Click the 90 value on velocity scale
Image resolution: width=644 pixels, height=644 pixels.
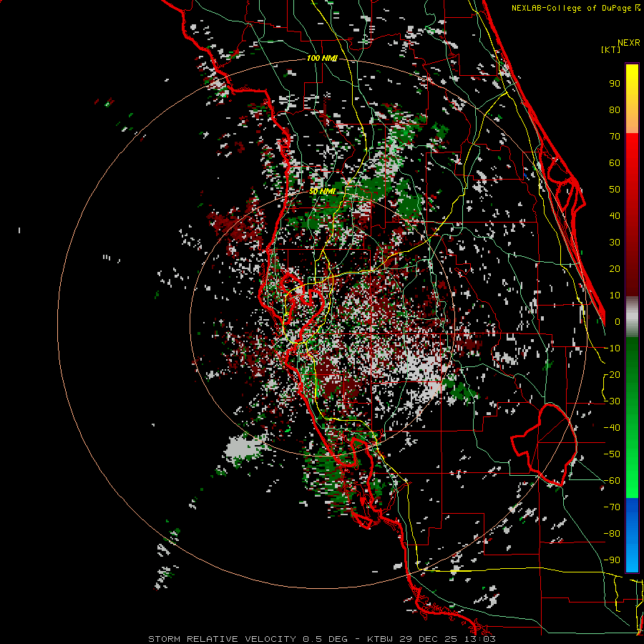[615, 84]
